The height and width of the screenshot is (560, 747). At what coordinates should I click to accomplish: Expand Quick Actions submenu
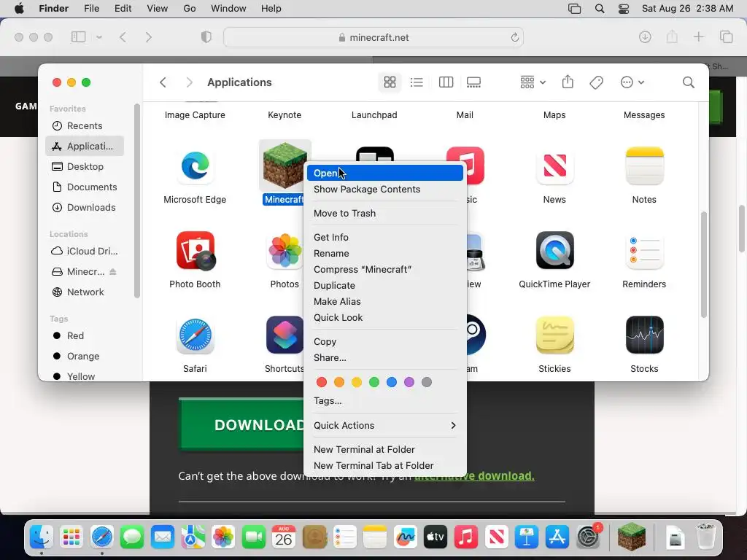[385, 425]
